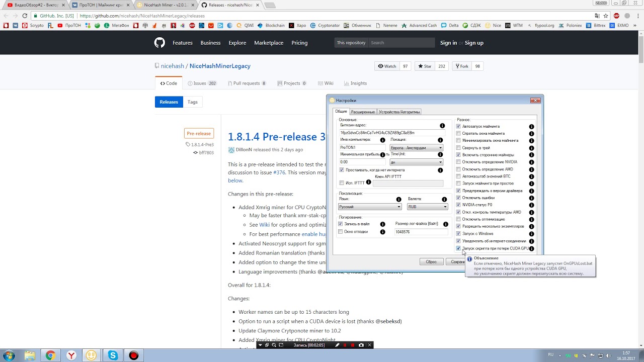Open Yandex browser from the taskbar
644x362 pixels.
tap(71, 355)
